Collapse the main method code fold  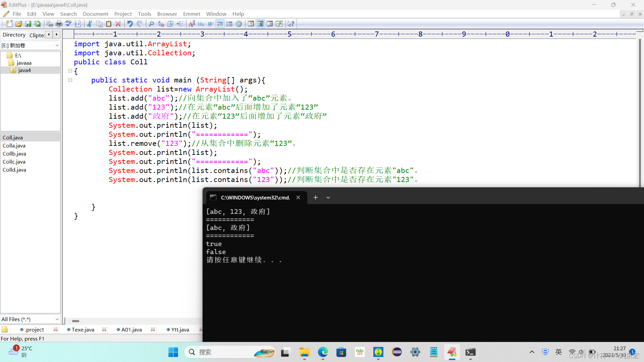(x=70, y=80)
